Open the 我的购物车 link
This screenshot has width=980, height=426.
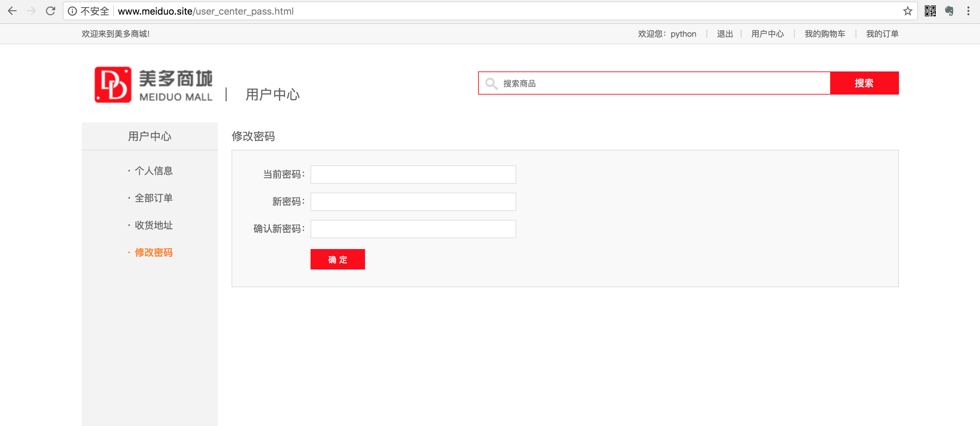[x=824, y=34]
